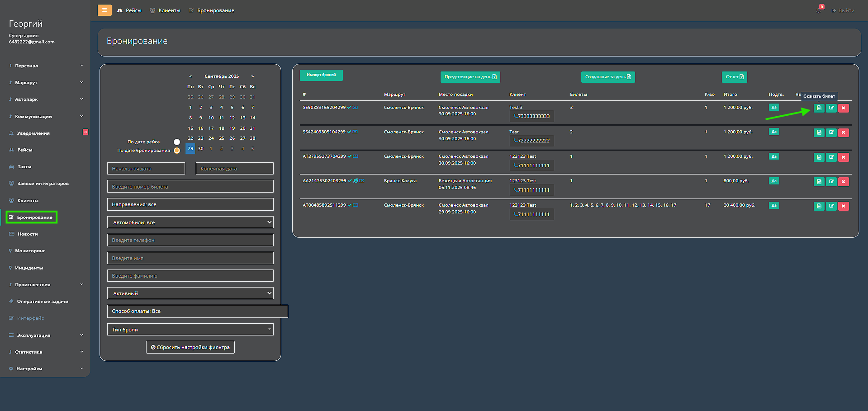
Task: Edit booking SS42409805104299
Action: pos(831,132)
